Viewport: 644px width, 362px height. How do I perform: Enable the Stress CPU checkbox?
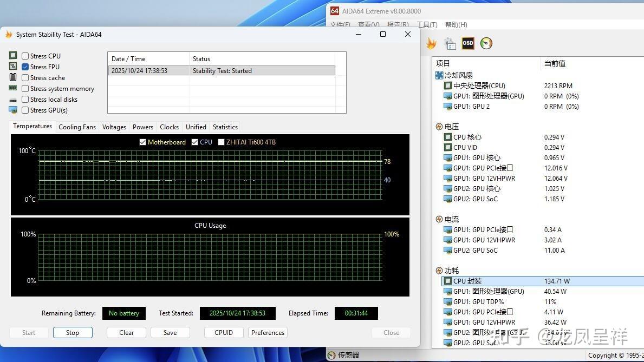(25, 56)
